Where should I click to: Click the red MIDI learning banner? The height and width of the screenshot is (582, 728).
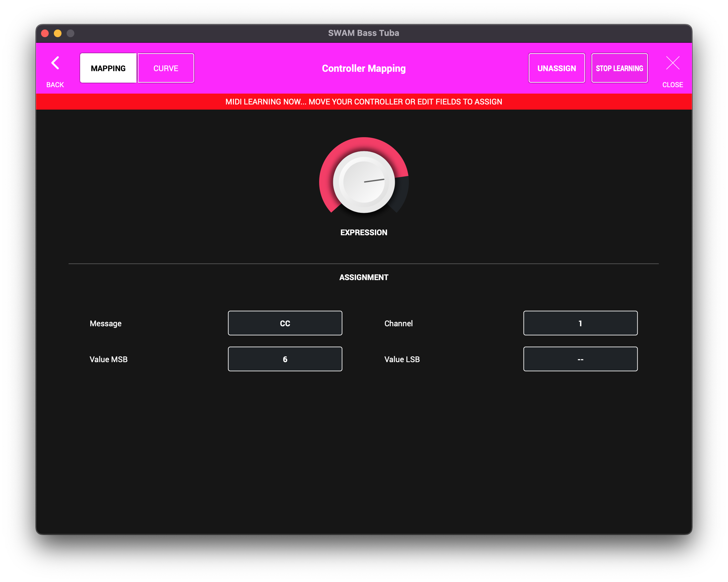tap(364, 102)
